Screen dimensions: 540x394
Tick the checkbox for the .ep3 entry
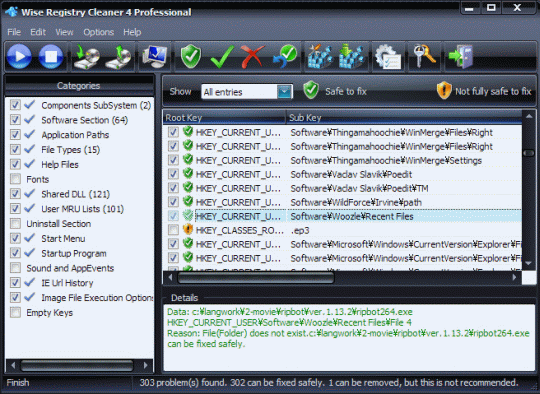[x=173, y=230]
